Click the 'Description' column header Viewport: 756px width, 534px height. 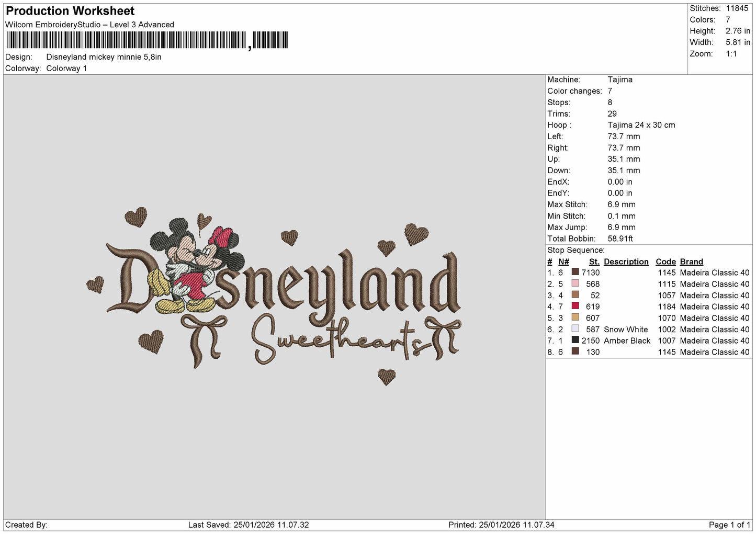[x=626, y=262]
